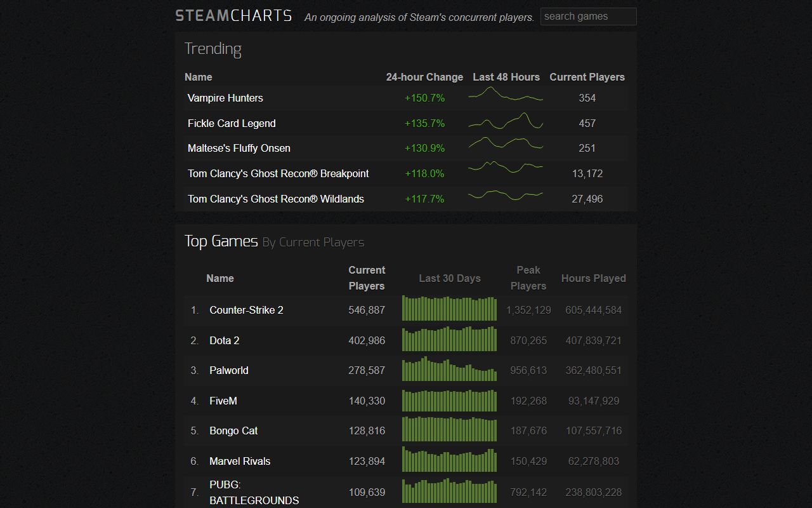Click Marvel Rivals 30-day bar chart
Screen dimensions: 812x508
point(450,459)
